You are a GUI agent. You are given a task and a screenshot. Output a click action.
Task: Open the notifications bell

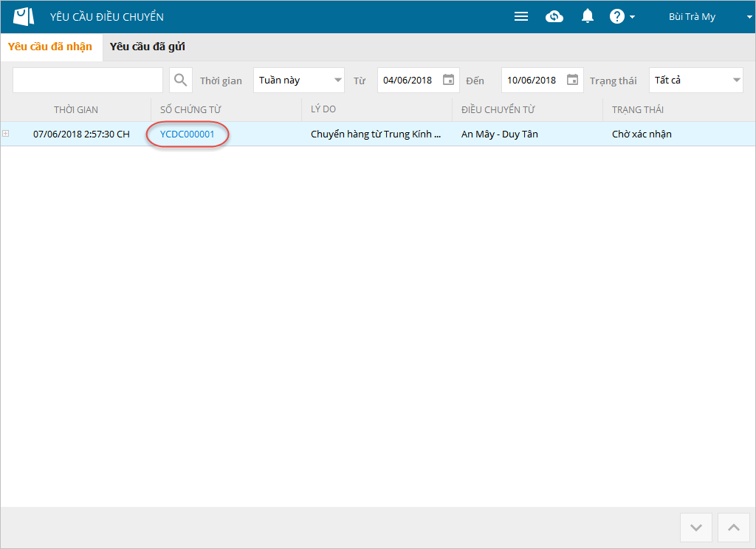pyautogui.click(x=588, y=16)
